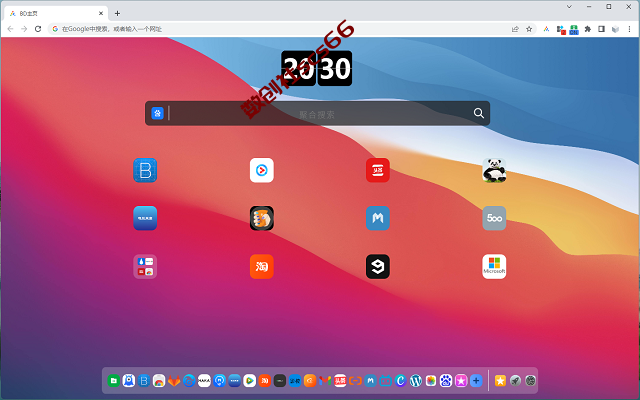640x400 pixels.
Task: Open the blue monster icon in dock
Action: click(129, 381)
